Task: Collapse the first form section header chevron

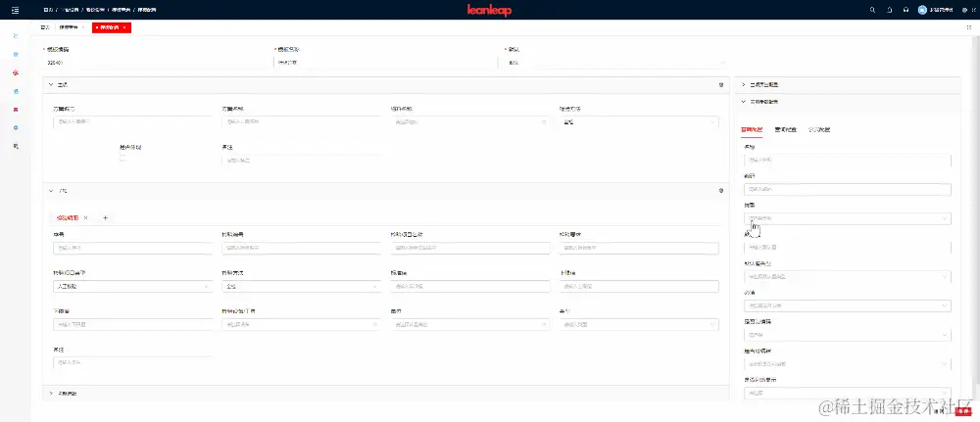Action: coord(51,84)
